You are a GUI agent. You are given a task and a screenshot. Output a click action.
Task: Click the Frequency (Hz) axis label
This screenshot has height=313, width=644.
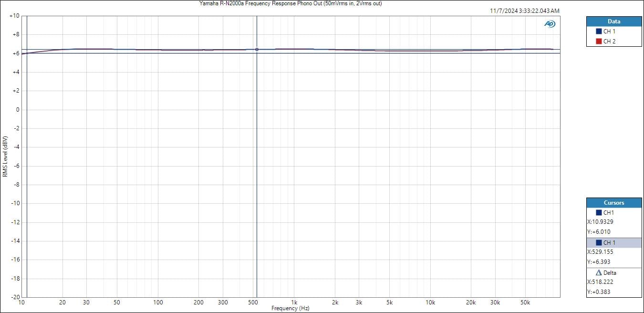290,308
